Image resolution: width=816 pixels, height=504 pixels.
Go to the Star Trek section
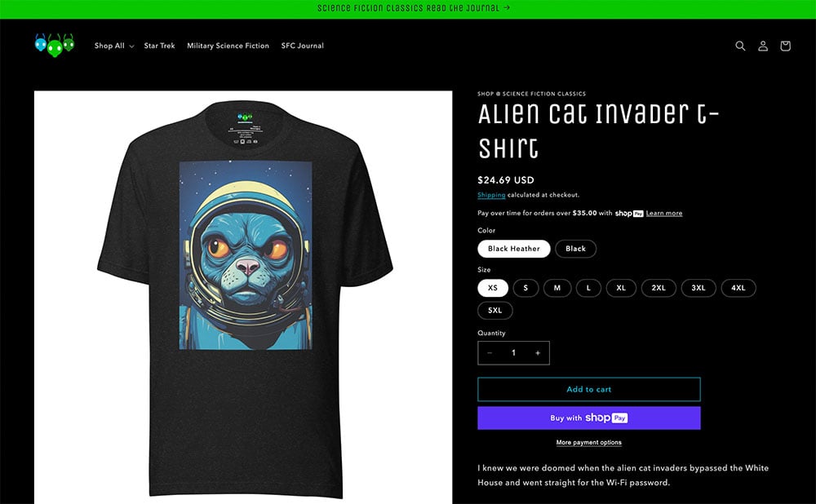(159, 46)
